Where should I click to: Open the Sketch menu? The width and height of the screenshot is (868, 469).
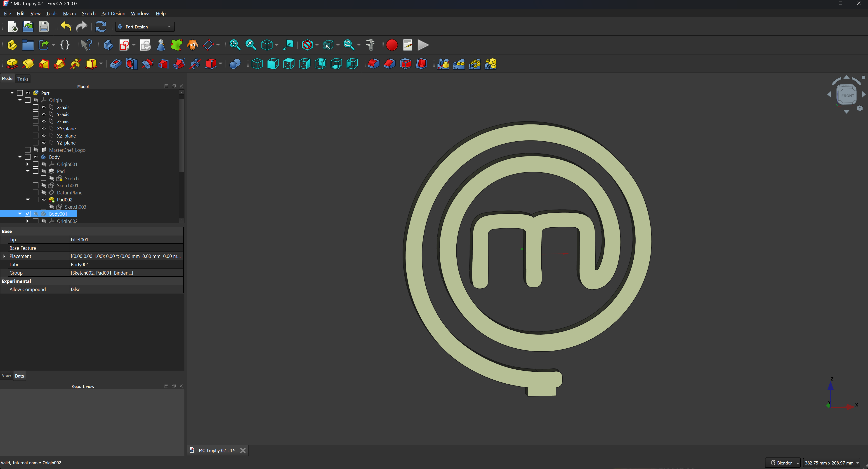point(89,14)
